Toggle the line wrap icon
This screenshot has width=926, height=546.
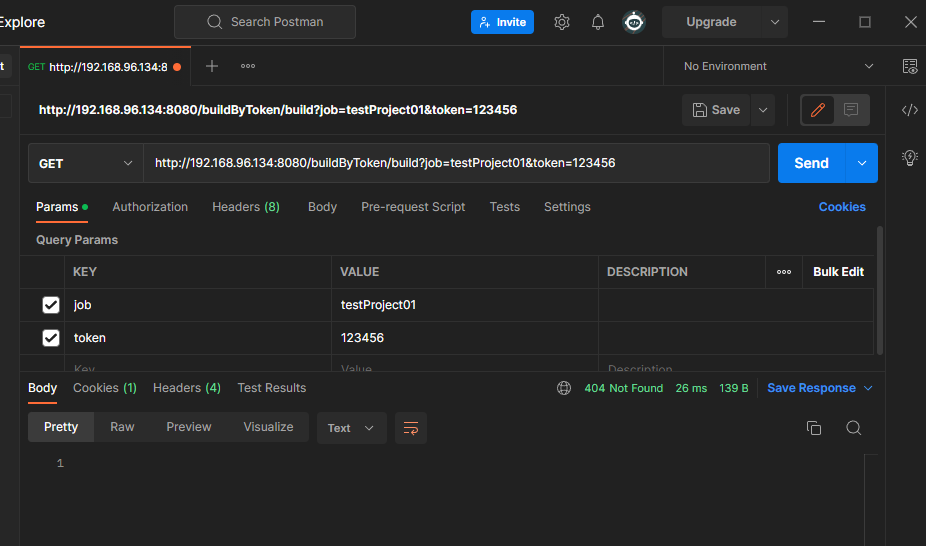(x=410, y=428)
